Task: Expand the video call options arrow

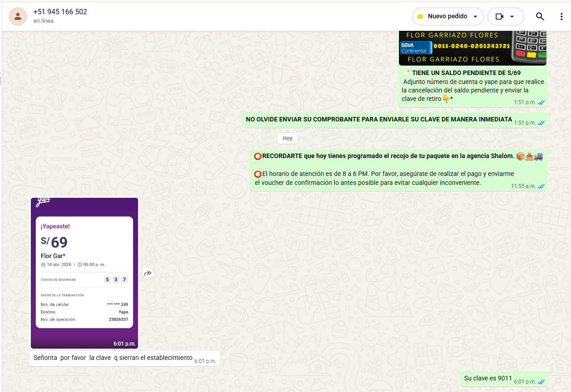Action: 512,17
